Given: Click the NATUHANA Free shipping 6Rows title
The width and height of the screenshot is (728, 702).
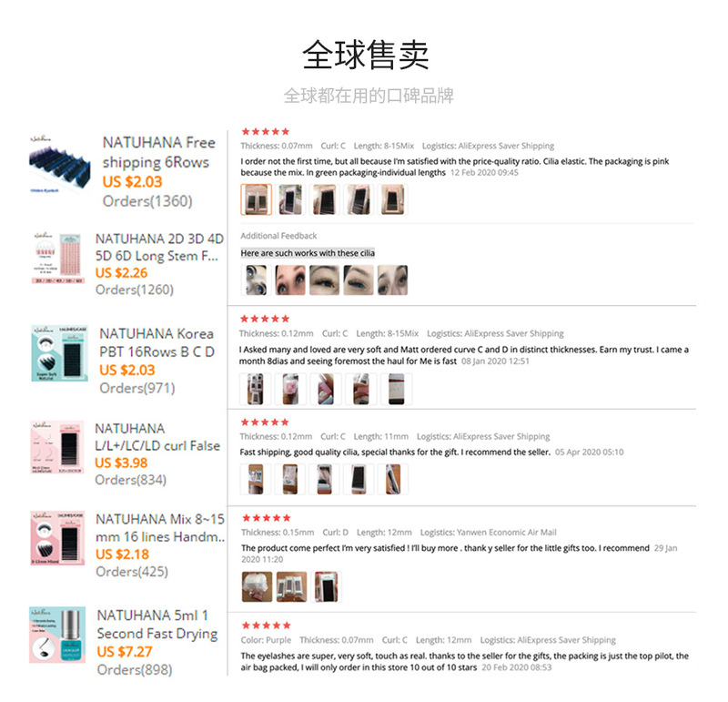Looking at the screenshot, I should pyautogui.click(x=158, y=152).
